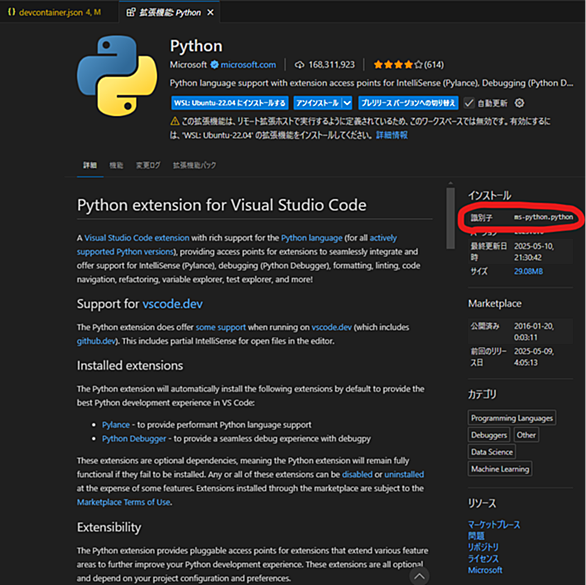Open the Python language link
The image size is (586, 585).
tap(312, 238)
